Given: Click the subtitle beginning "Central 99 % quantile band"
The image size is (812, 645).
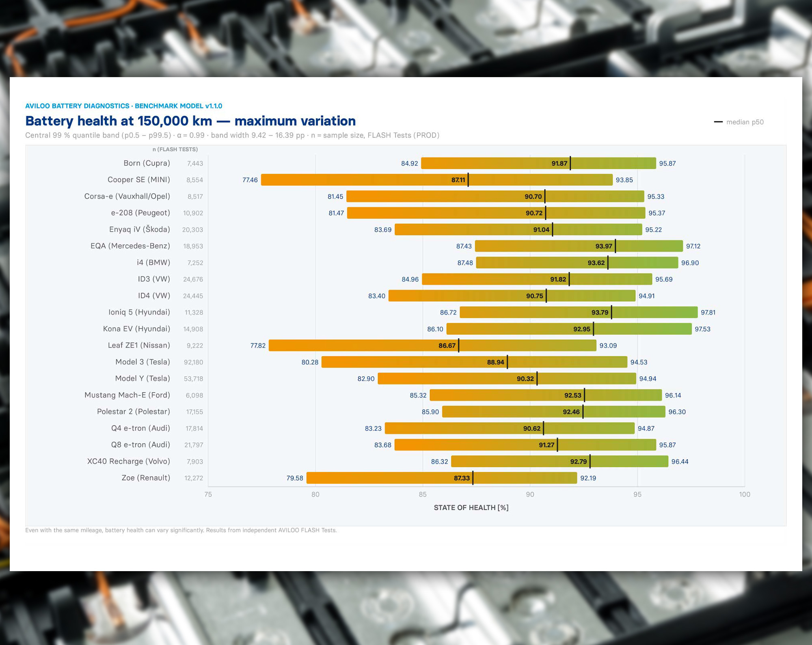Looking at the screenshot, I should (232, 135).
